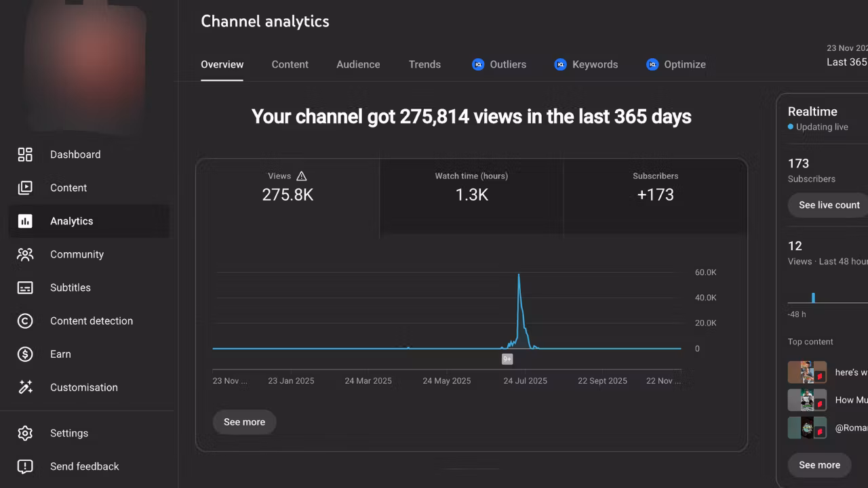Select the Watch time (hours) metric card
868x488 pixels.
[x=471, y=195]
